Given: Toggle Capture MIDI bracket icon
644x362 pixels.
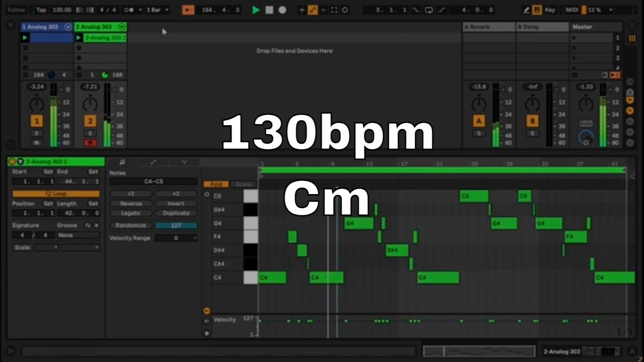Looking at the screenshot, I should point(334,10).
